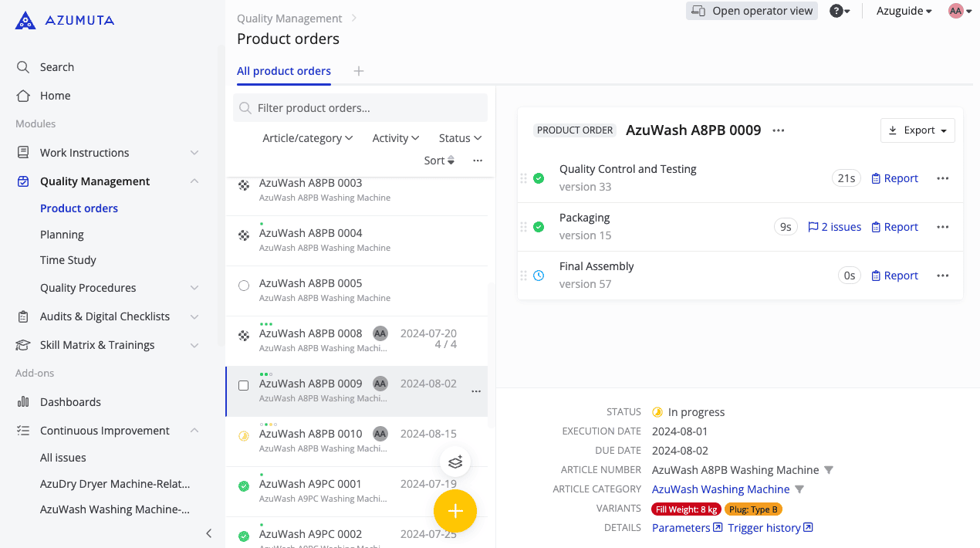
Task: Click the Filter product orders search field
Action: [360, 108]
